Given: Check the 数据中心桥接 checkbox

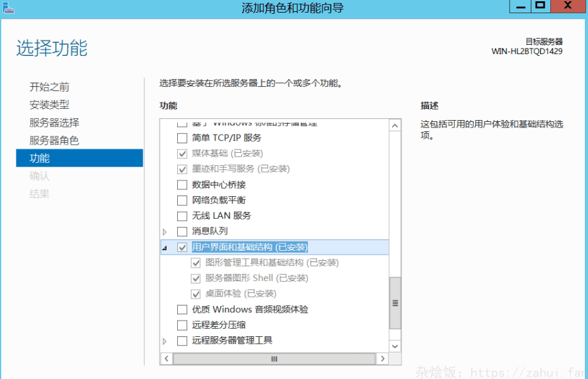Looking at the screenshot, I should [x=182, y=185].
